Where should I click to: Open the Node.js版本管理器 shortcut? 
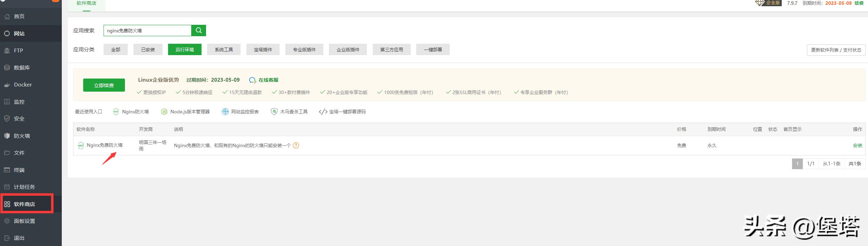(x=190, y=112)
